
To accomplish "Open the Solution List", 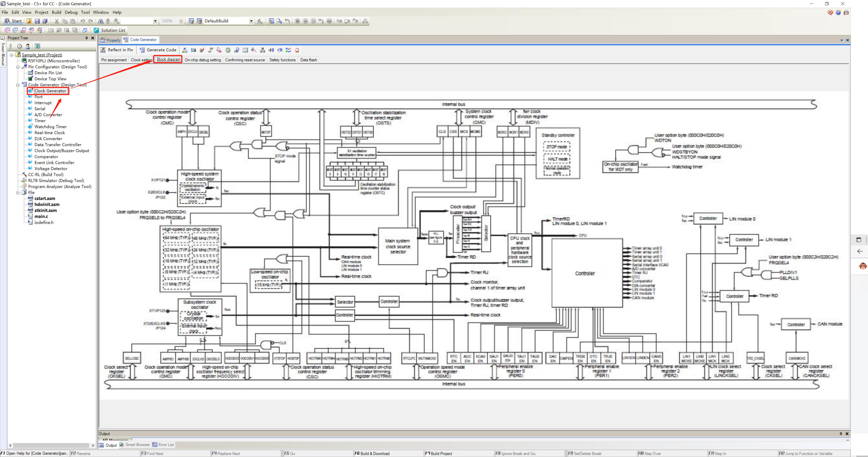I will coord(109,30).
